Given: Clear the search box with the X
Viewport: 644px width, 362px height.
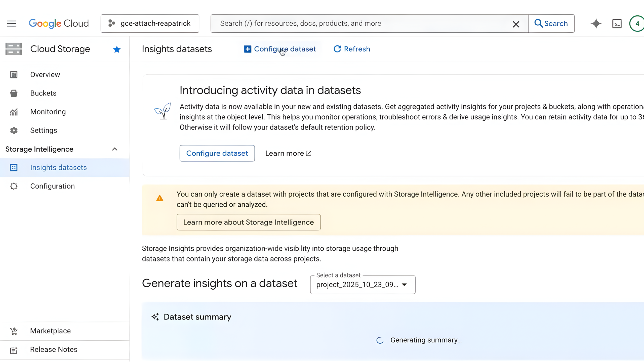Looking at the screenshot, I should (516, 24).
